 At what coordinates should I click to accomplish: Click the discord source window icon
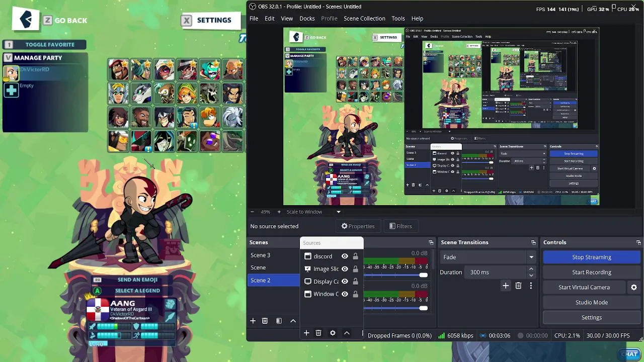pyautogui.click(x=308, y=256)
